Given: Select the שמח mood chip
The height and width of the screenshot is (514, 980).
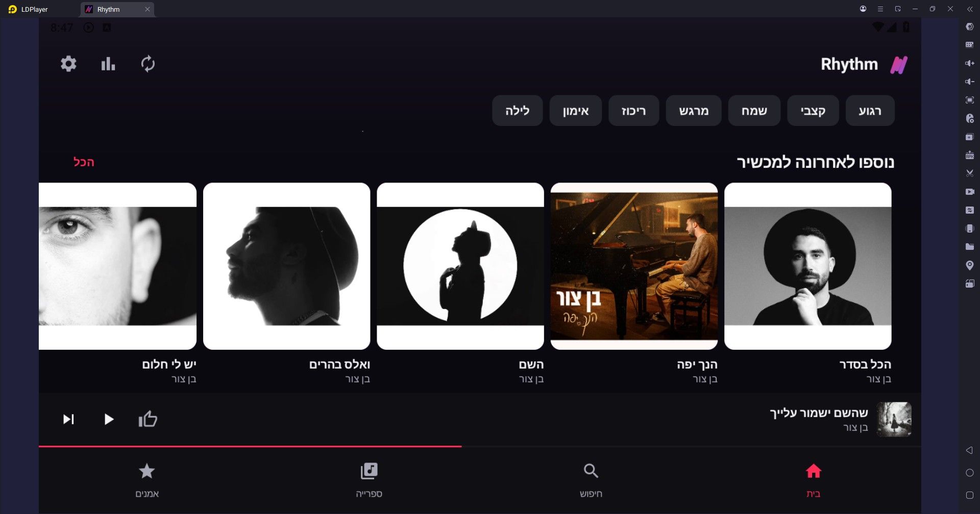Looking at the screenshot, I should [x=754, y=111].
